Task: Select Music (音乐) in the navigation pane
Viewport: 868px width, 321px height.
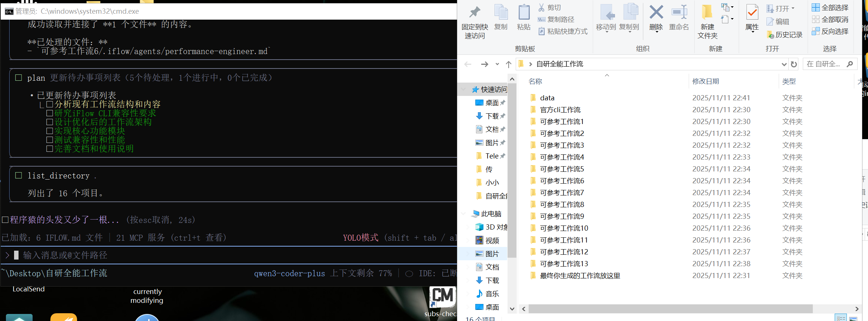Action: pos(492,294)
